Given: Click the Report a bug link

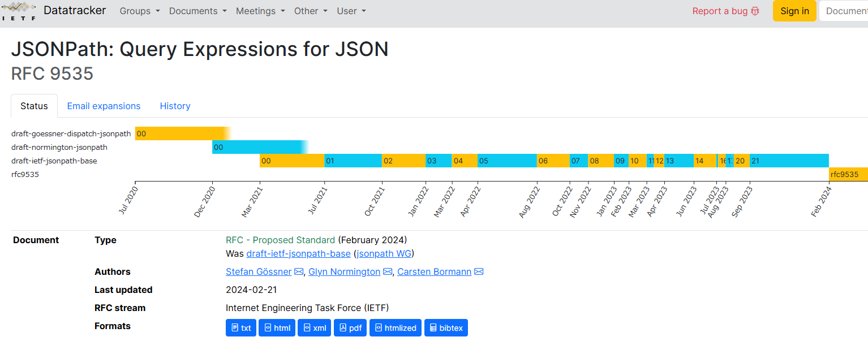Looking at the screenshot, I should (726, 11).
